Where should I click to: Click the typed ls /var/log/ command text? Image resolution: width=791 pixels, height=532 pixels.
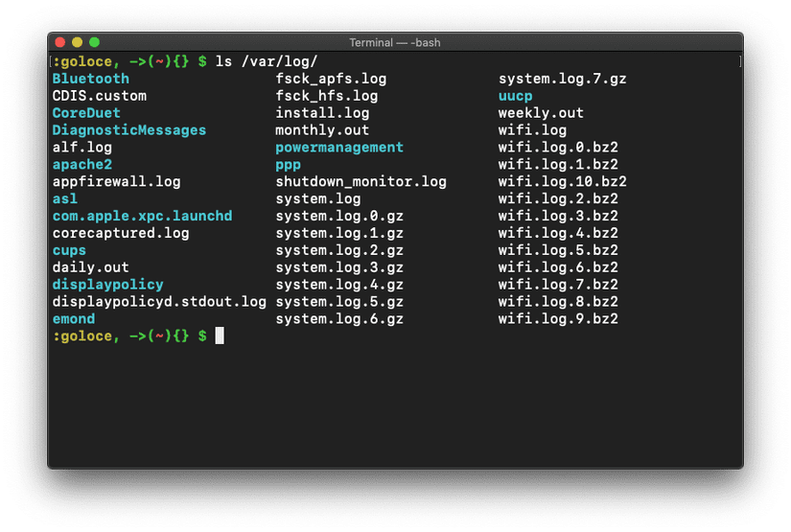(x=267, y=61)
